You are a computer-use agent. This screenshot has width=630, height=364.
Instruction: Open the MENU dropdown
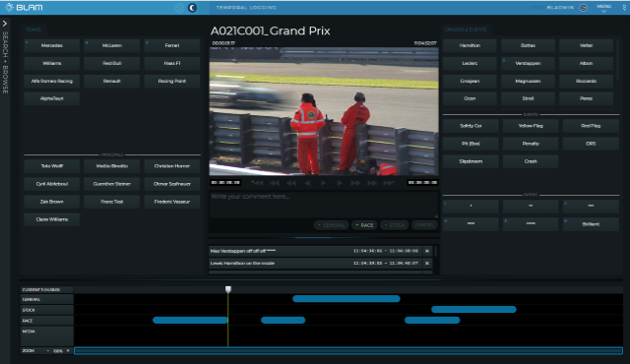click(x=603, y=8)
